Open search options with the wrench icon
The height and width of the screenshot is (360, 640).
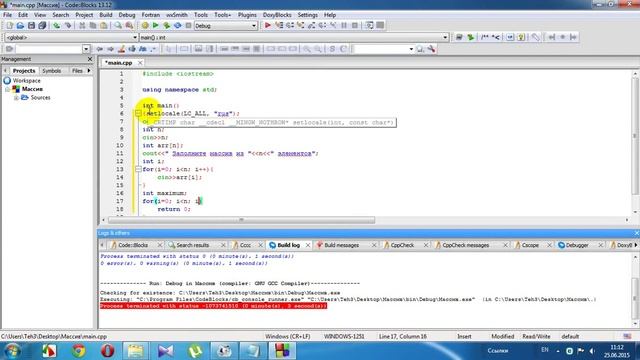tap(431, 49)
